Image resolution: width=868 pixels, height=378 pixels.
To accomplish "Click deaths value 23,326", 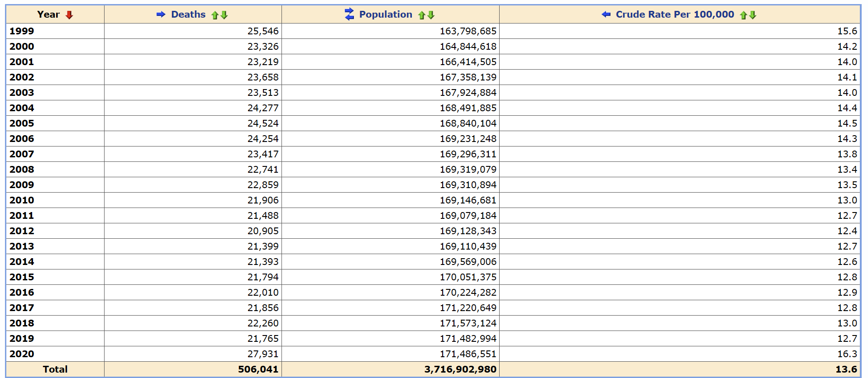I will coord(263,47).
